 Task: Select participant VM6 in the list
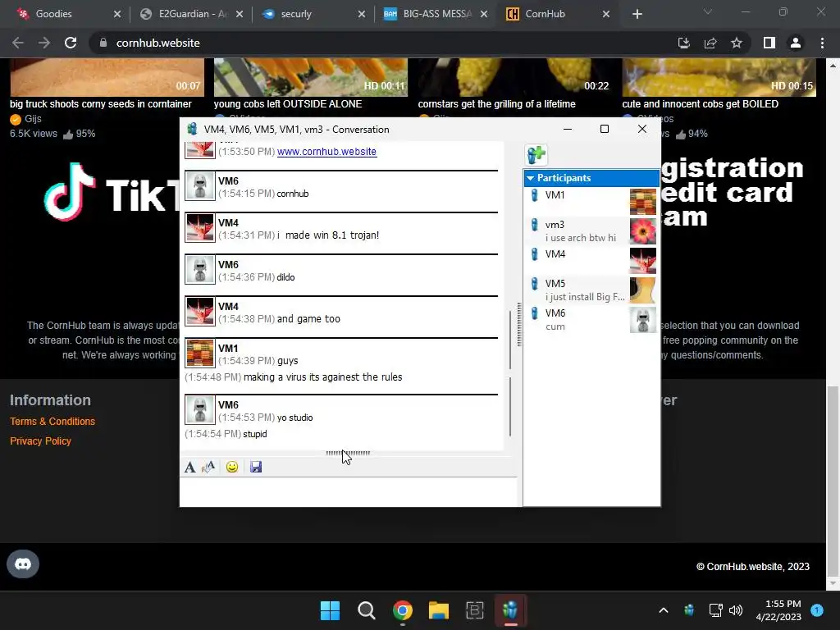591,319
